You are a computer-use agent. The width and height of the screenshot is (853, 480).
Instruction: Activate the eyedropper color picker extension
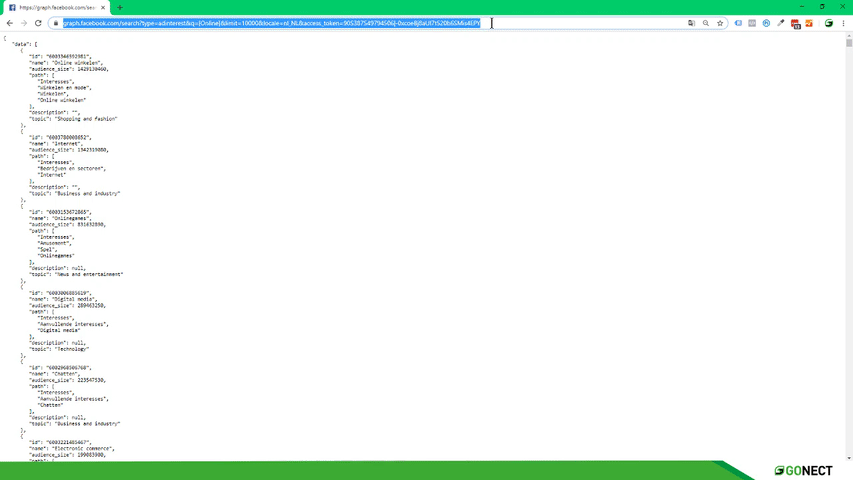click(781, 23)
